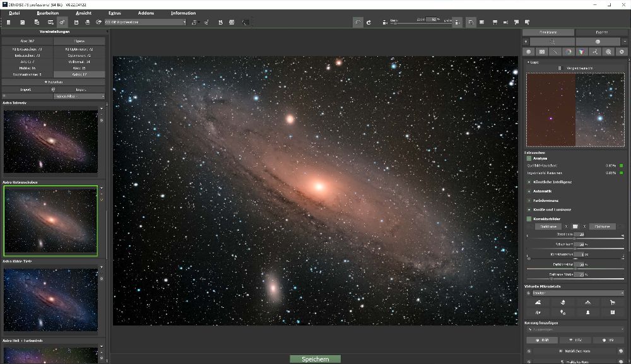Image resolution: width=631 pixels, height=364 pixels.
Task: Click the colorful prism icon in right panel
Action: point(582,52)
